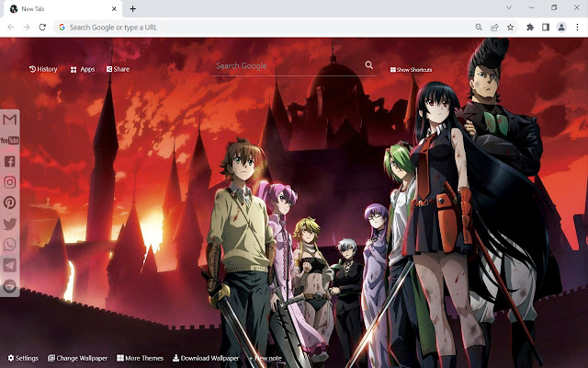
Task: Open the Extensions puzzle icon
Action: (530, 27)
